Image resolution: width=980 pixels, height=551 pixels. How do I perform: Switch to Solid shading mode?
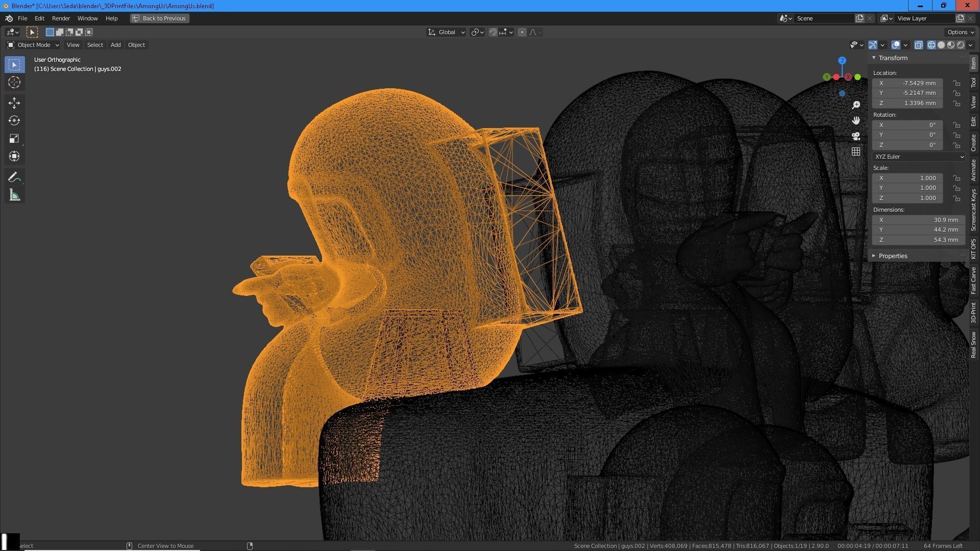click(x=941, y=45)
